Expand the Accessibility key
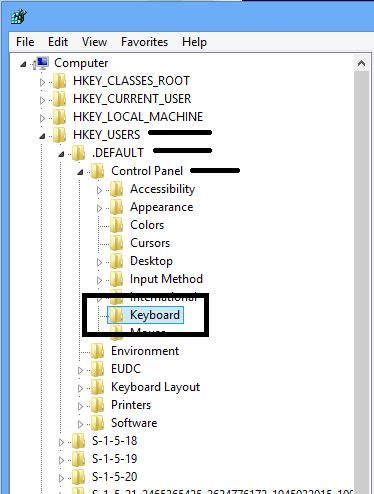 [99, 190]
